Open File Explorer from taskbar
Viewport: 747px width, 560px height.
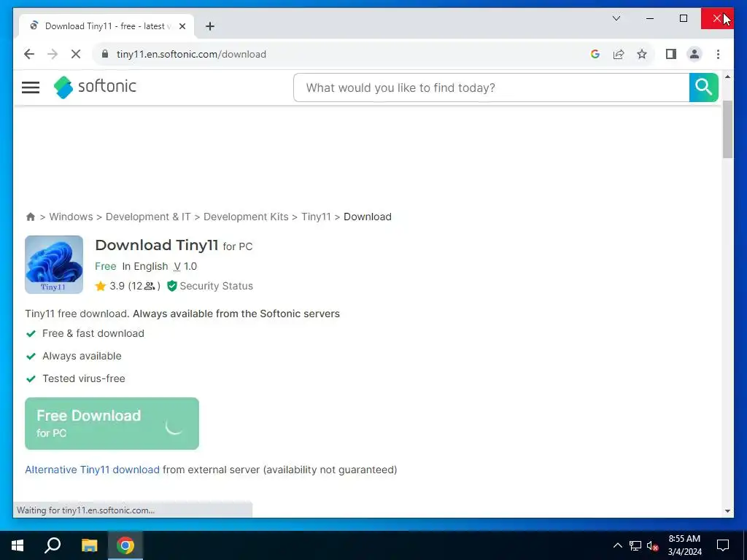[x=89, y=545]
